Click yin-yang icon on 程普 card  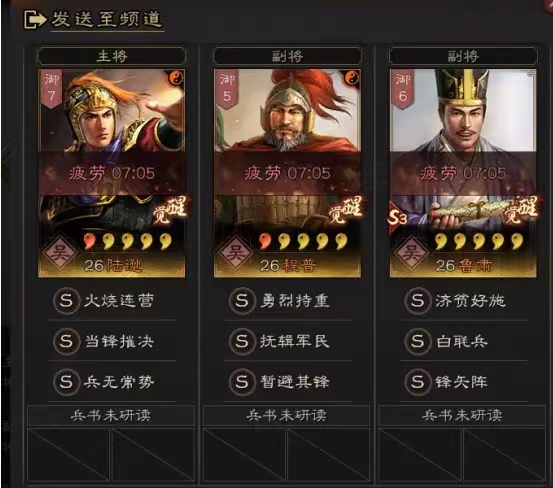pos(351,79)
